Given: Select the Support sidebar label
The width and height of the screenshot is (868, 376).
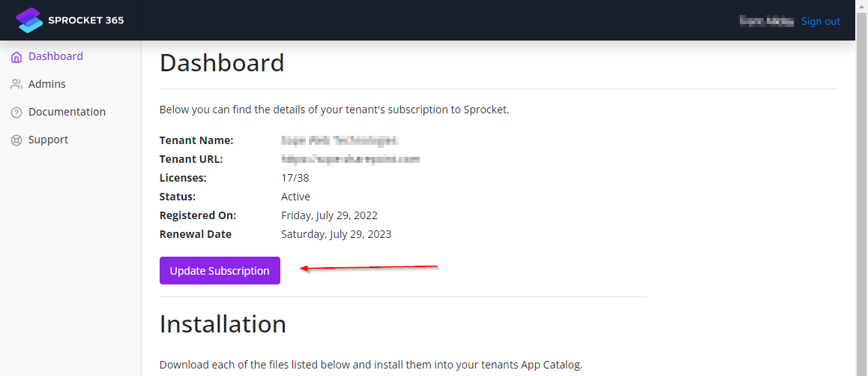Looking at the screenshot, I should 48,140.
